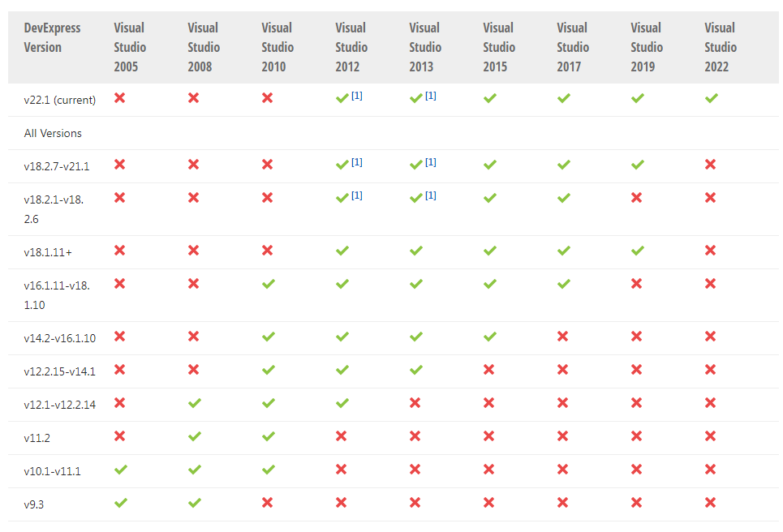Open footnote [1] for v22.1 under Visual Studio 2013

431,96
